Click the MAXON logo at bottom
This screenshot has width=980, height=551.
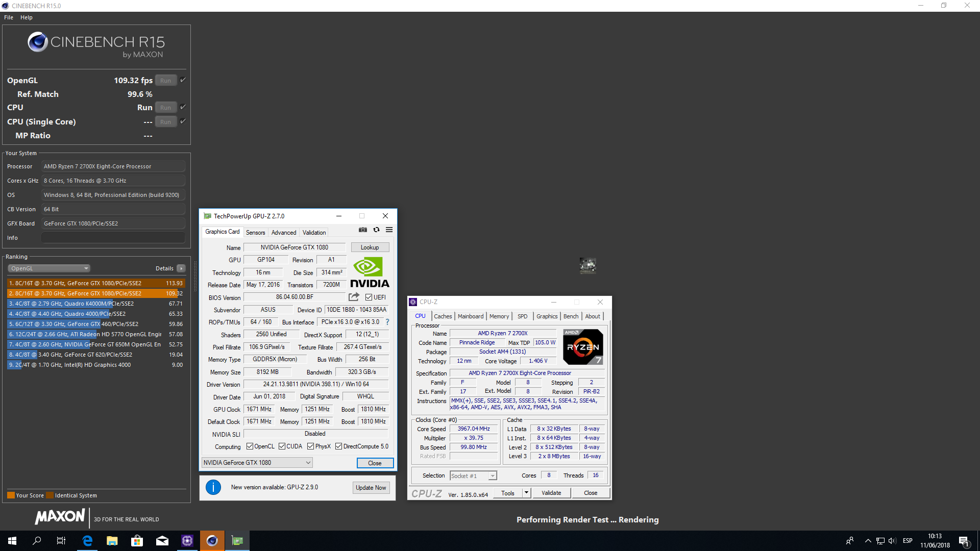[x=60, y=516]
